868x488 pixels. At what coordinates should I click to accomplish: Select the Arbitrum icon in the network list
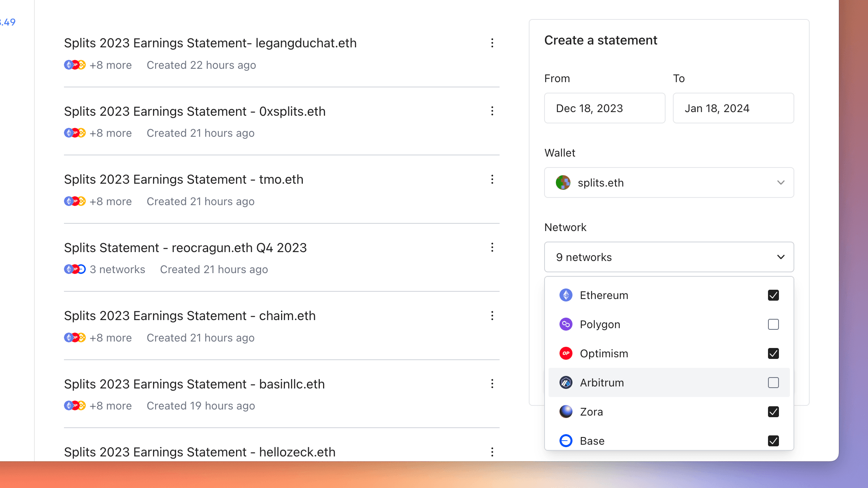point(566,382)
